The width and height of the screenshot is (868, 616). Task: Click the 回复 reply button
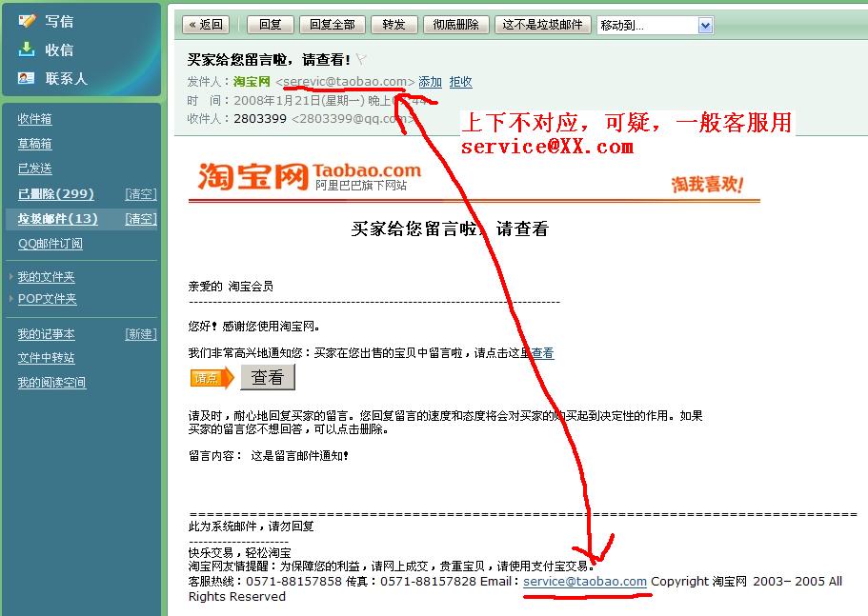tap(271, 25)
